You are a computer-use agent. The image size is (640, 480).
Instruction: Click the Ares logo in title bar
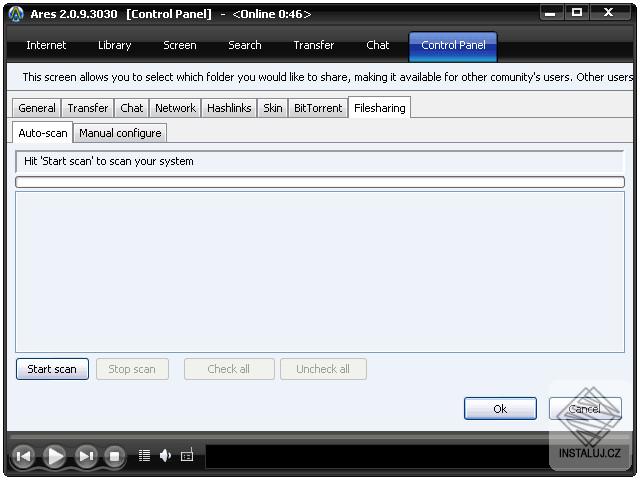coord(16,14)
